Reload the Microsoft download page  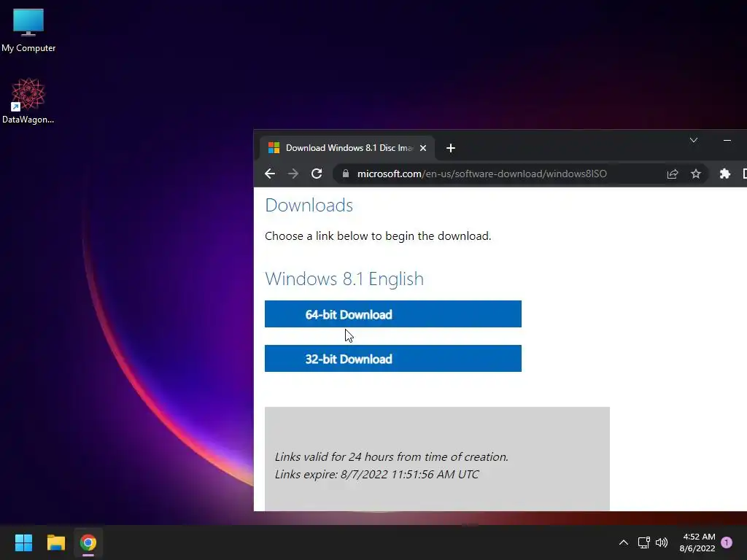317,174
